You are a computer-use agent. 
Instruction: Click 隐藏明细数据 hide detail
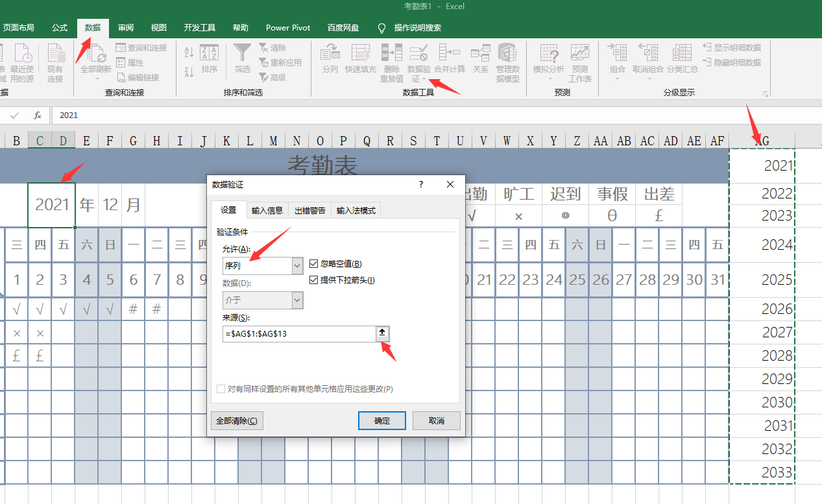[732, 63]
